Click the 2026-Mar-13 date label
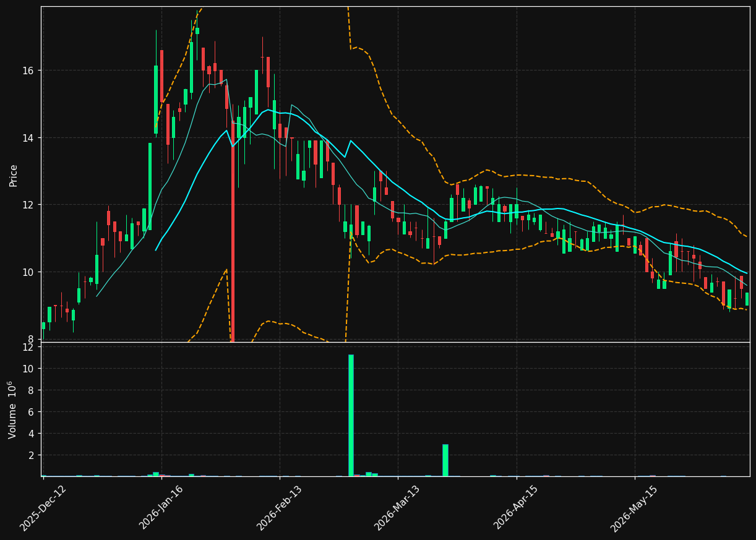 pyautogui.click(x=397, y=508)
